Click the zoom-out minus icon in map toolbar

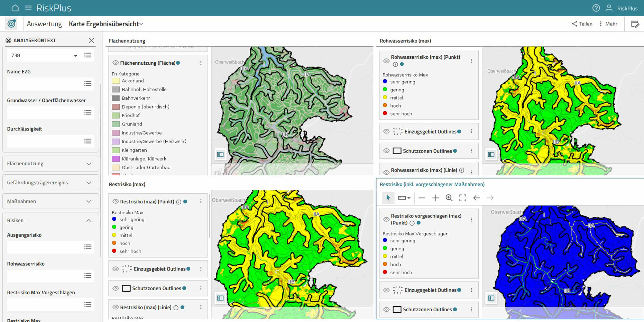[422, 198]
